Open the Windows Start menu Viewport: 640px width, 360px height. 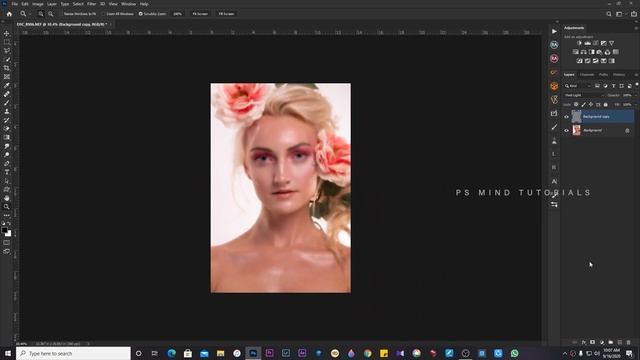coord(7,353)
